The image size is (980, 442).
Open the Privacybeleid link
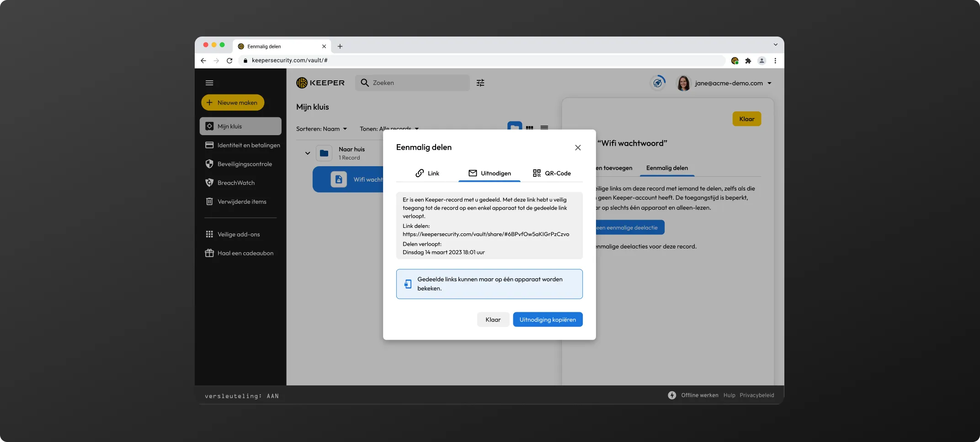(757, 395)
